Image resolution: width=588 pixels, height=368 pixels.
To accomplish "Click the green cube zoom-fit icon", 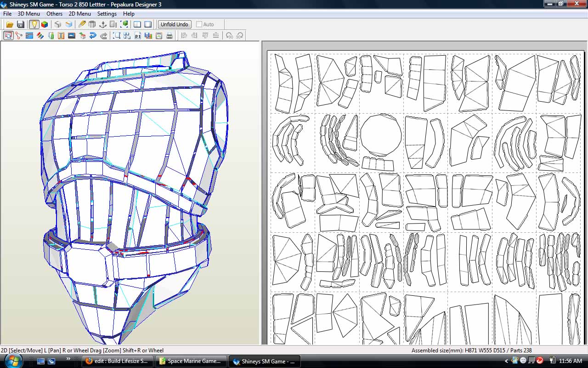I will [x=124, y=24].
